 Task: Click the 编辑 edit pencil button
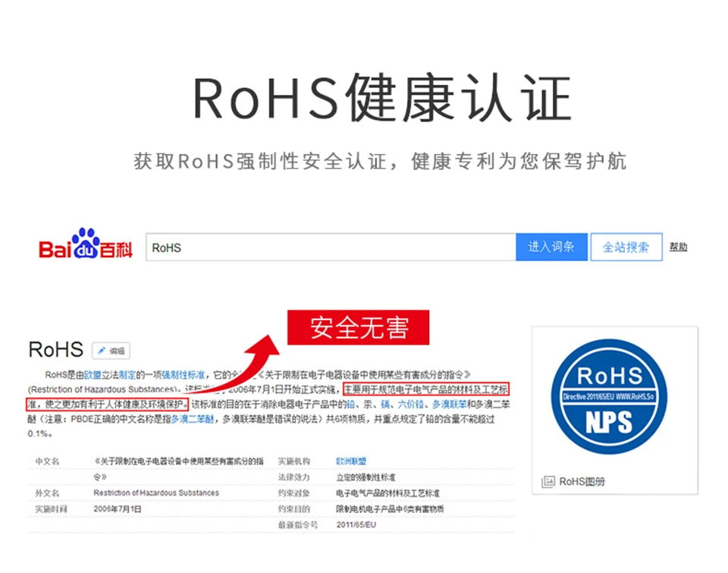(x=111, y=351)
